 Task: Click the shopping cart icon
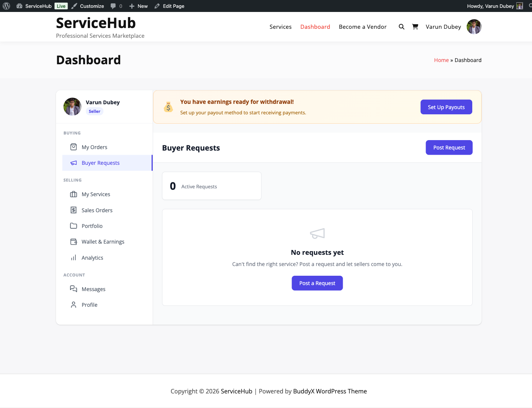[415, 27]
